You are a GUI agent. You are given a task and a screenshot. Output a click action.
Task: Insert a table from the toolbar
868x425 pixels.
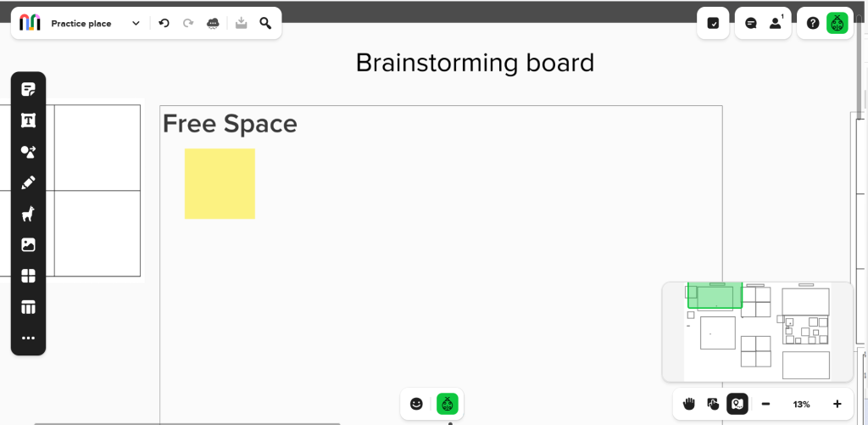pyautogui.click(x=28, y=307)
